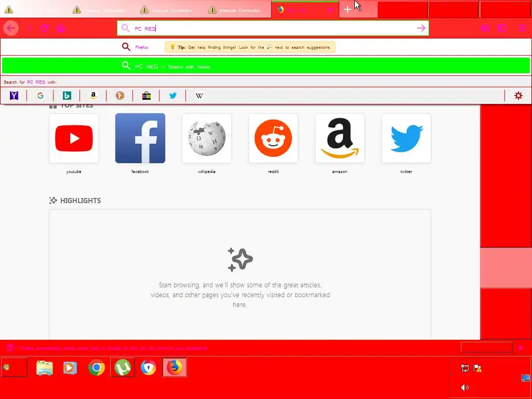
Task: Search with the Google one-click engine icon
Action: (41, 96)
